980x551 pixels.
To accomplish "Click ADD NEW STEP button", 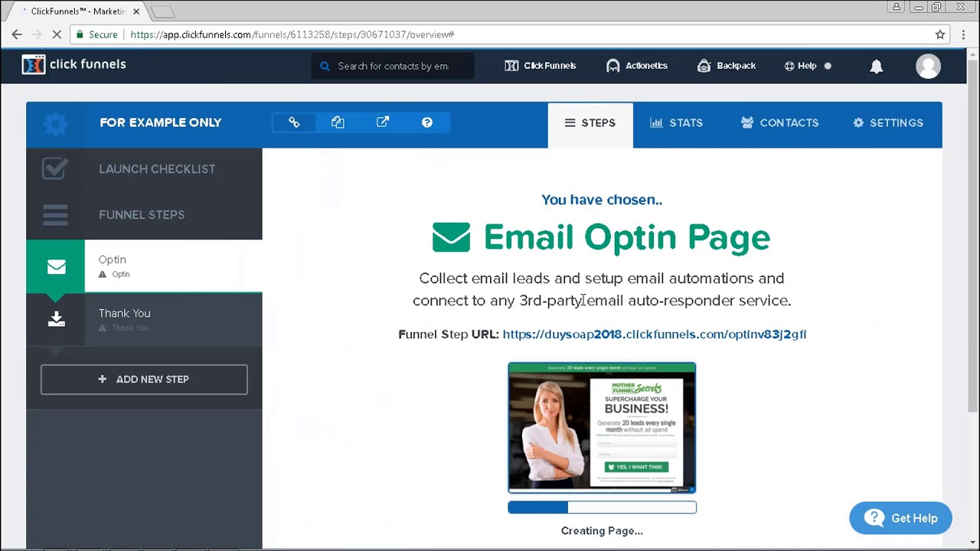I will click(144, 380).
